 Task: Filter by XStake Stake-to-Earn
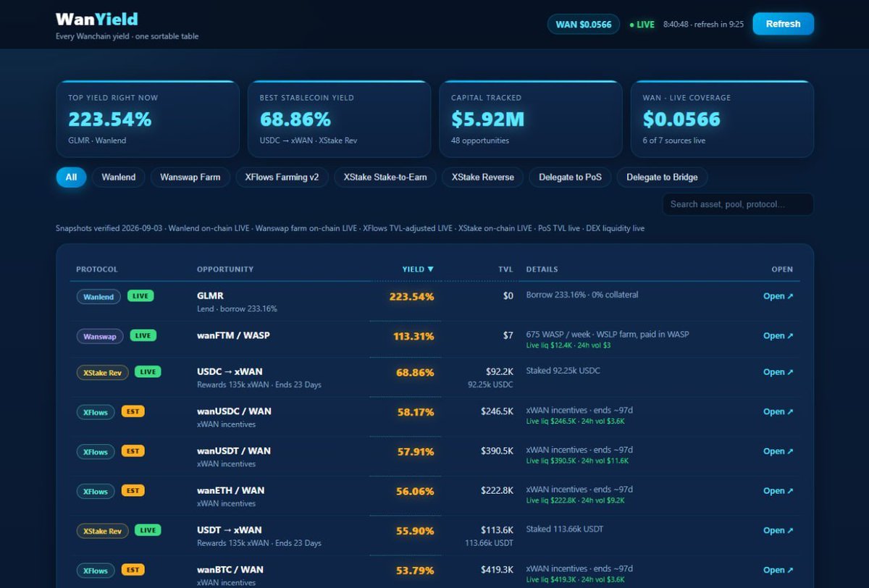click(x=385, y=177)
